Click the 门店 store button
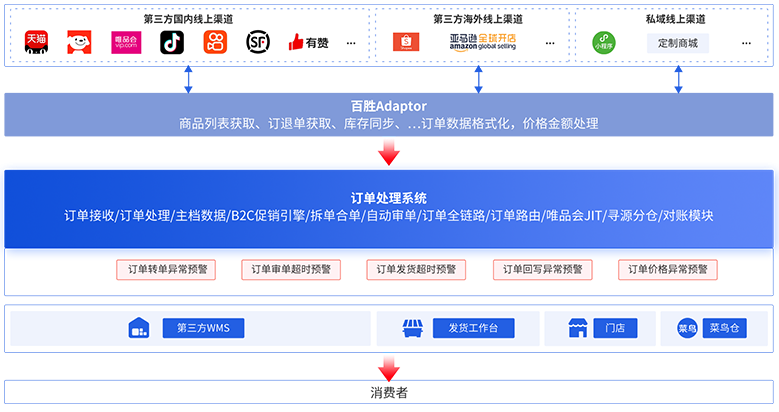 [x=615, y=328]
